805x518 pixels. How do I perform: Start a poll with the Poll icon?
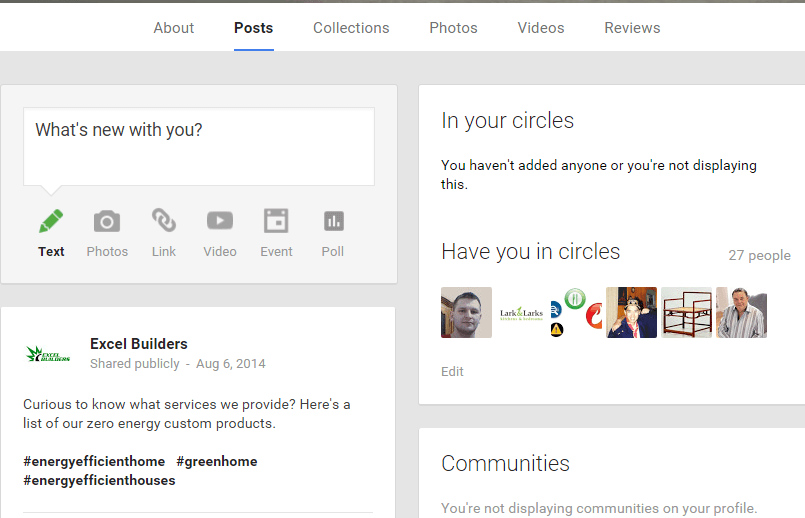click(x=333, y=221)
